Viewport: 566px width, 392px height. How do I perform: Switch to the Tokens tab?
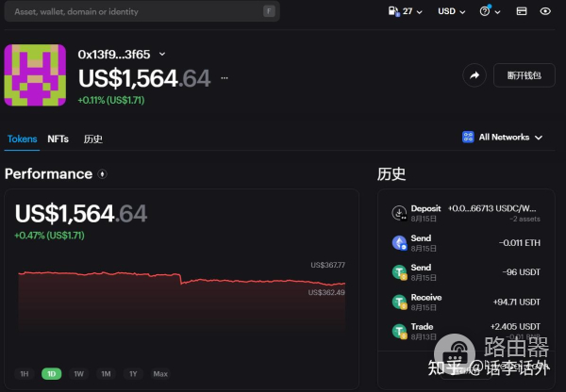(x=22, y=139)
